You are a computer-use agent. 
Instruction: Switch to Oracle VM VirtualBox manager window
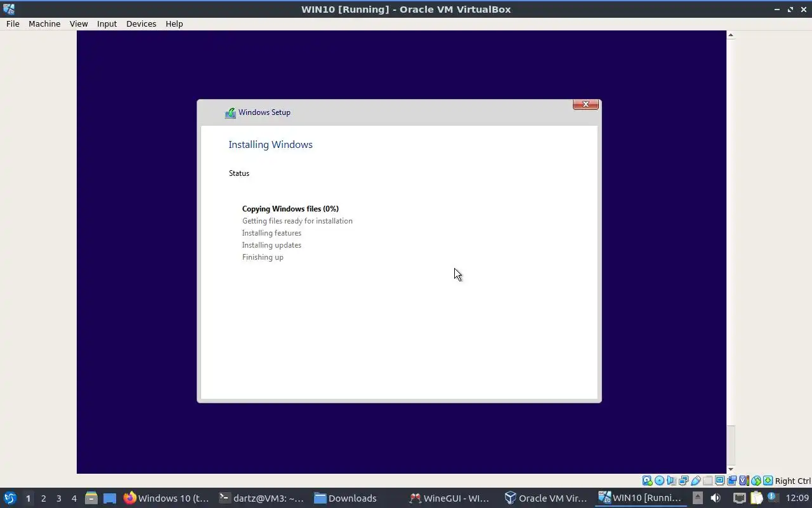pos(546,498)
